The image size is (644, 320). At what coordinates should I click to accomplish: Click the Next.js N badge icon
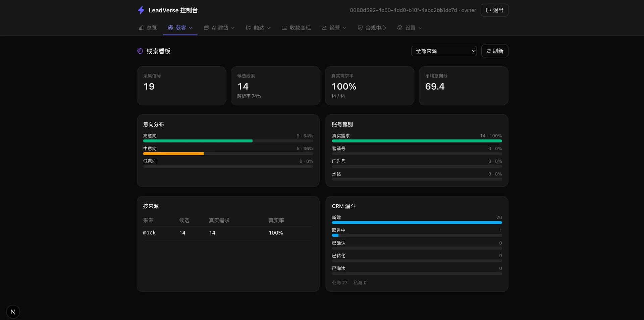coord(13,312)
